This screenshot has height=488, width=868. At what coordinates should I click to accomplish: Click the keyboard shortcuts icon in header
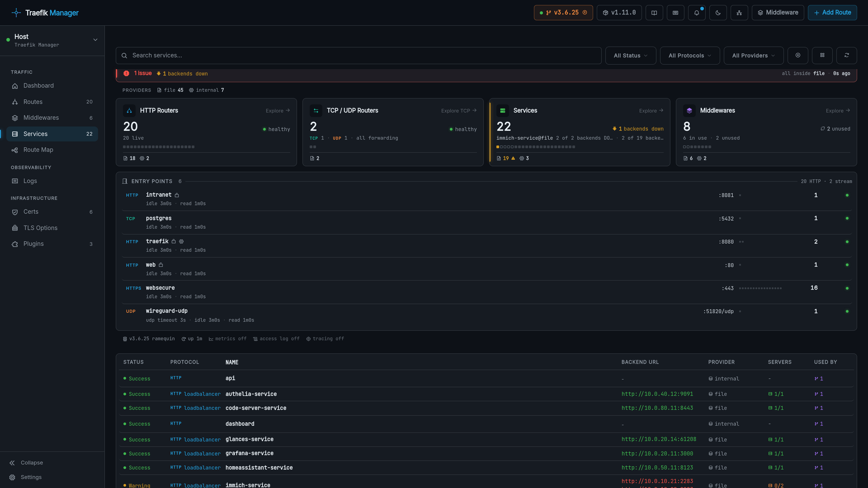click(x=675, y=13)
